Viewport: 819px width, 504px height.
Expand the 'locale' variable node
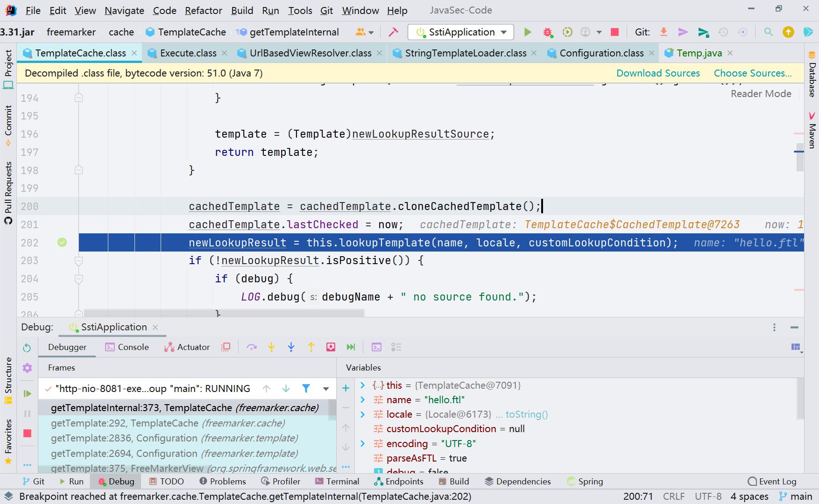click(x=363, y=414)
